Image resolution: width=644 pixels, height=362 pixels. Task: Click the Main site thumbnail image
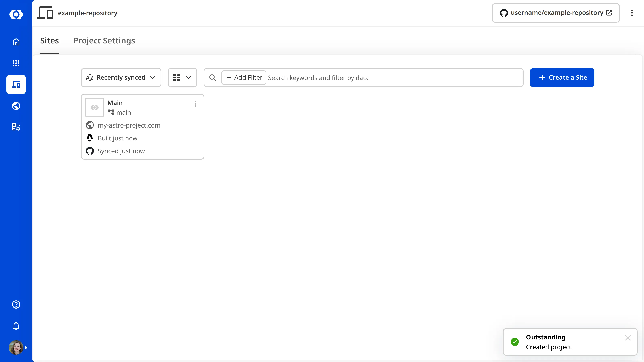95,107
